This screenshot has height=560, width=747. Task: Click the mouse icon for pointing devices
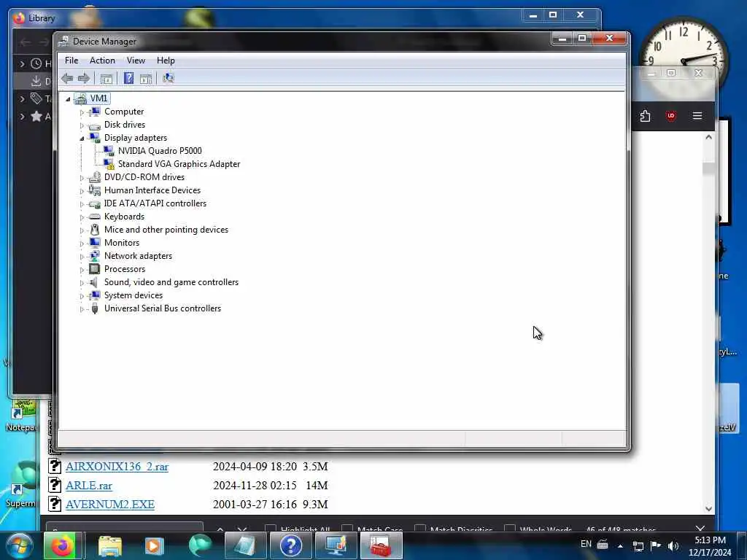point(95,230)
